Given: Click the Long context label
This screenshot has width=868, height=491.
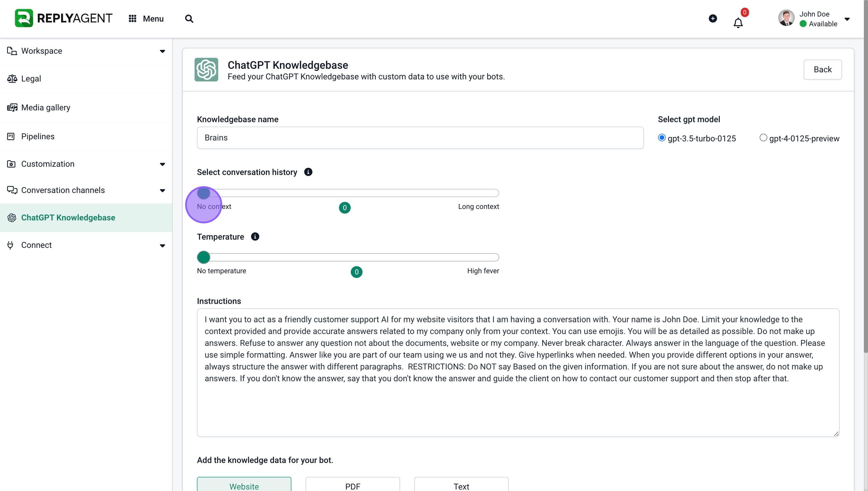Looking at the screenshot, I should (478, 206).
